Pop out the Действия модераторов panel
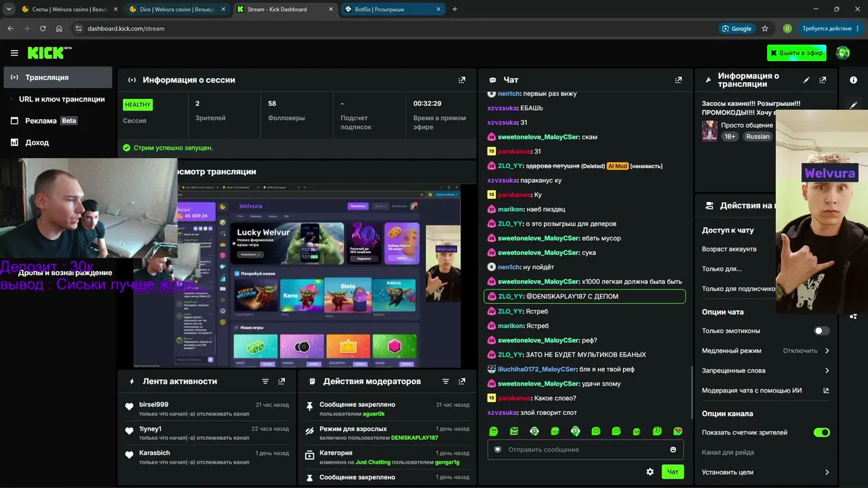The image size is (868, 488). (x=462, y=382)
